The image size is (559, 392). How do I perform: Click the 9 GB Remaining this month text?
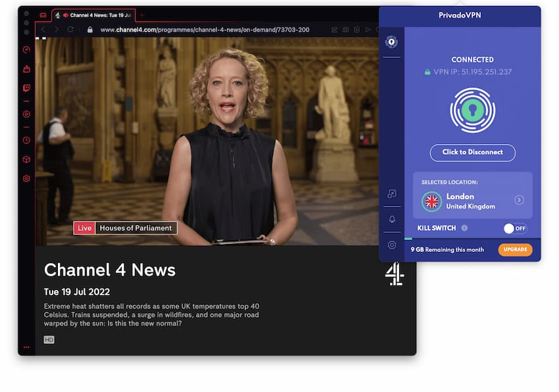click(447, 250)
